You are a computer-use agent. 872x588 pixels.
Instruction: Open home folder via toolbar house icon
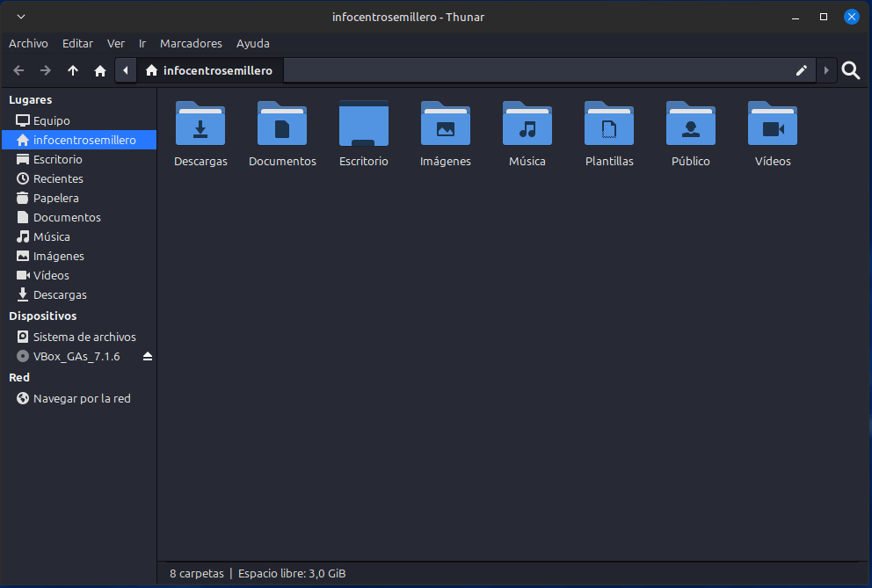pyautogui.click(x=100, y=70)
